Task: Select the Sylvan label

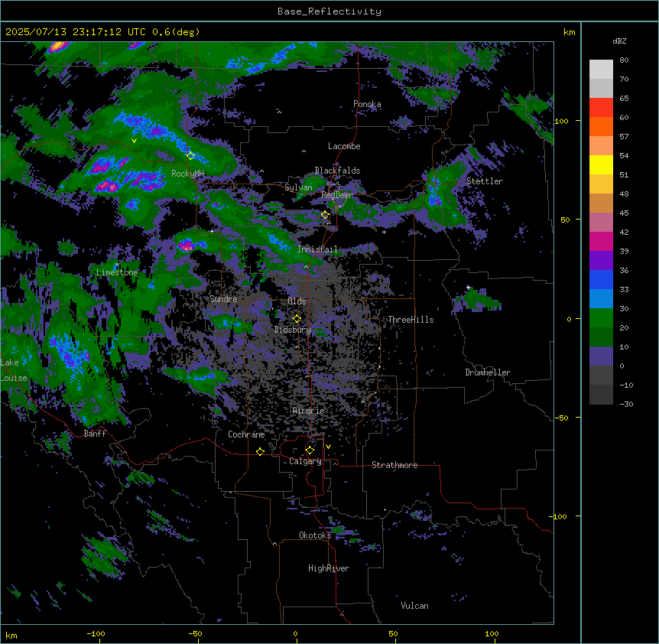Action: tap(298, 187)
